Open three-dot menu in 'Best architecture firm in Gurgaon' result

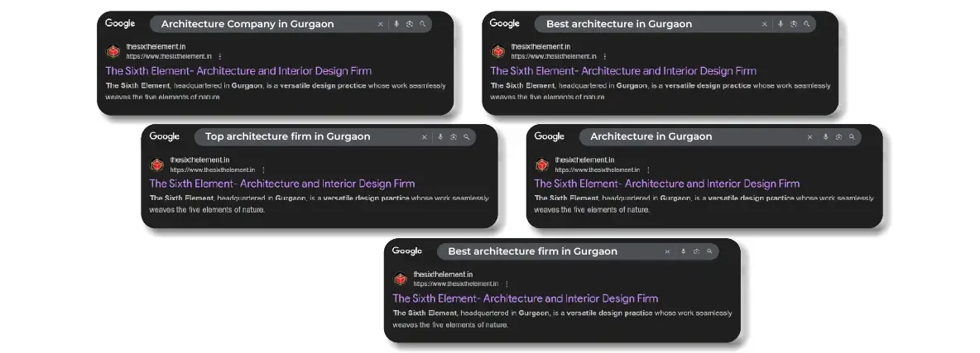pyautogui.click(x=507, y=284)
